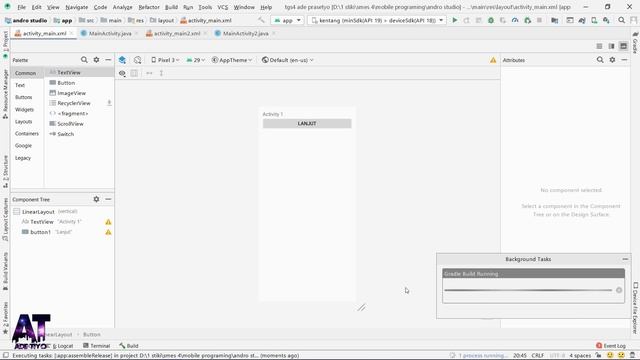Open the Refactor menu

[149, 7]
